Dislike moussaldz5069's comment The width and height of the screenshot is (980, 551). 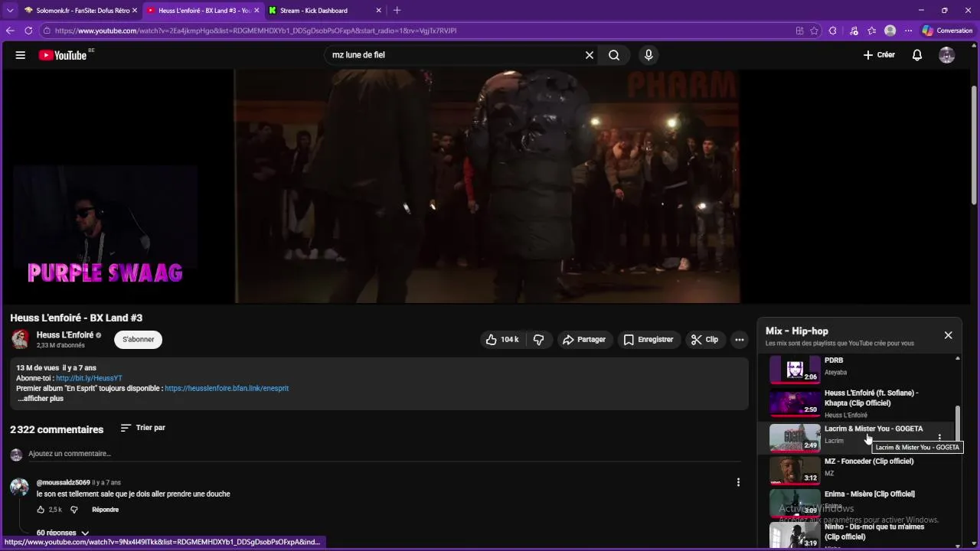pyautogui.click(x=74, y=510)
